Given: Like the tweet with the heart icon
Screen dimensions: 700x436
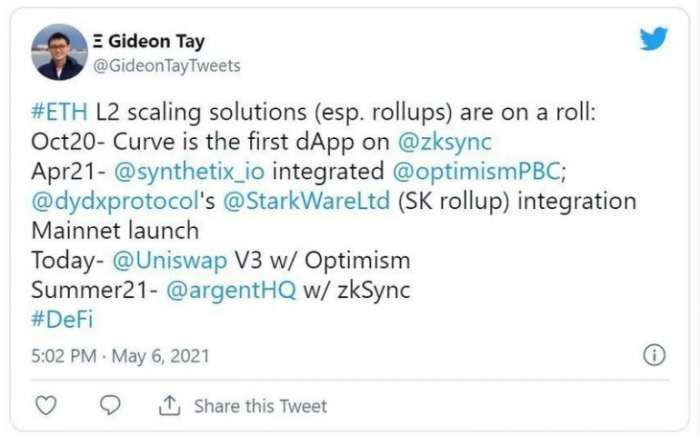Looking at the screenshot, I should 46,405.
